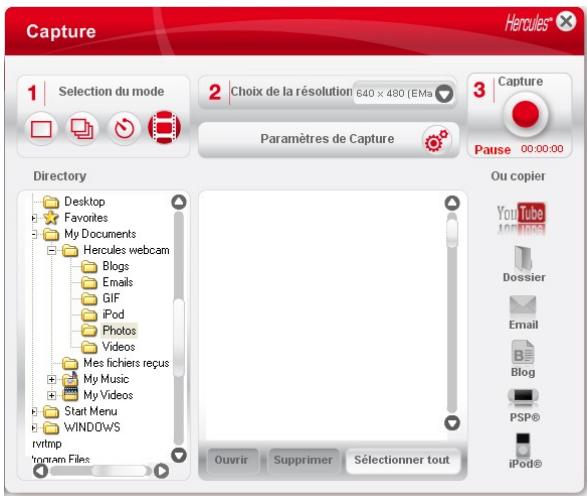Image resolution: width=587 pixels, height=496 pixels.
Task: Click file list scrollbar thumb
Action: pos(452,232)
